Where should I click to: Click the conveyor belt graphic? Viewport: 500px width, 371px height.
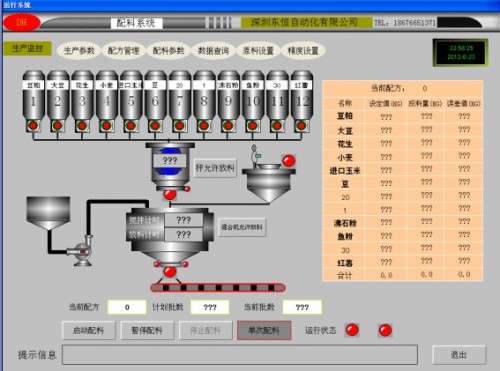pos(218,287)
